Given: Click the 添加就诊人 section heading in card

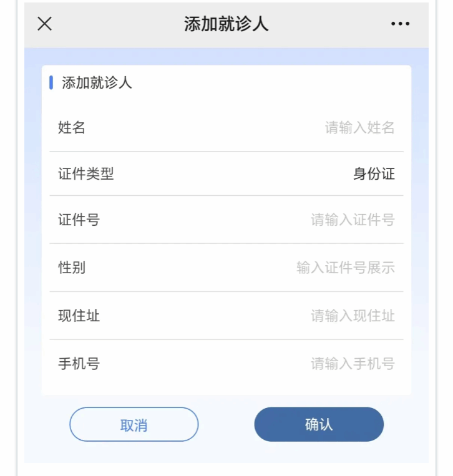Looking at the screenshot, I should point(97,82).
